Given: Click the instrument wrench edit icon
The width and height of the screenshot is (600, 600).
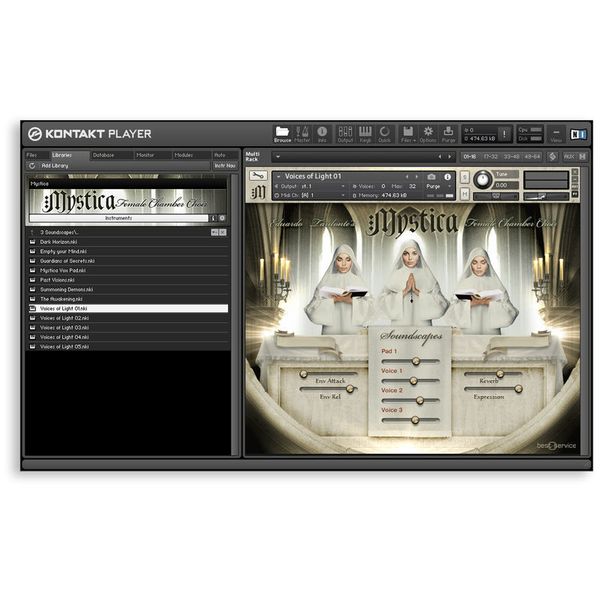Looking at the screenshot, I should click(258, 176).
